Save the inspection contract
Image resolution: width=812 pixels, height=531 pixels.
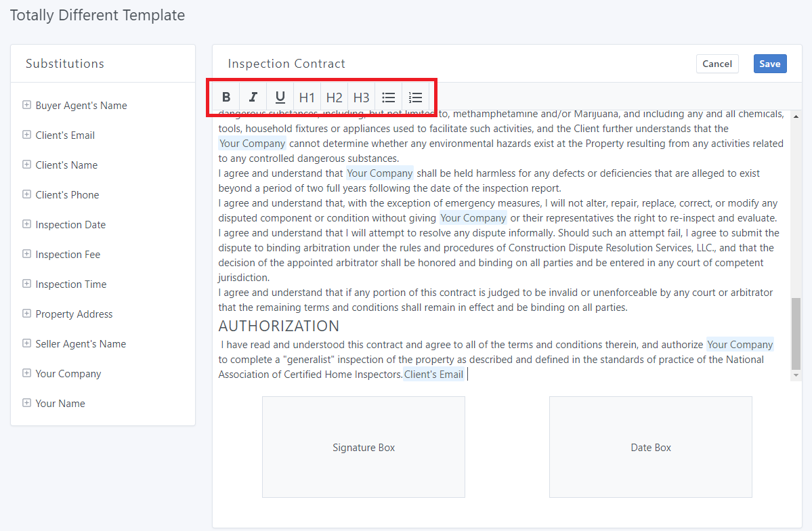point(770,64)
